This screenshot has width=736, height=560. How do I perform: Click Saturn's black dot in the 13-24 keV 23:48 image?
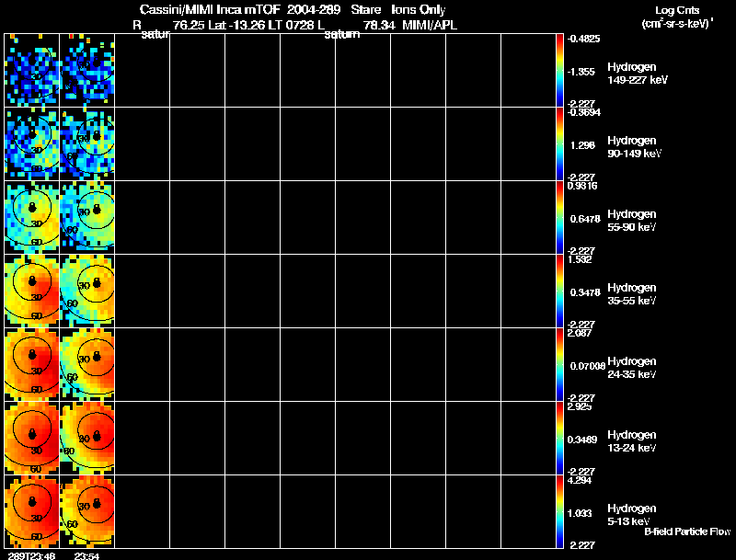(32, 433)
